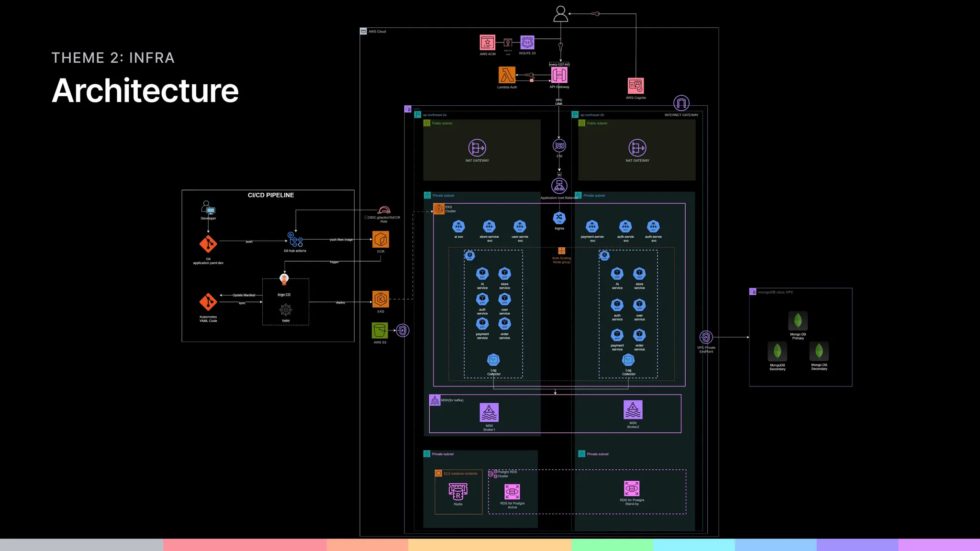
Task: Select the ECR container registry icon
Action: pos(380,239)
